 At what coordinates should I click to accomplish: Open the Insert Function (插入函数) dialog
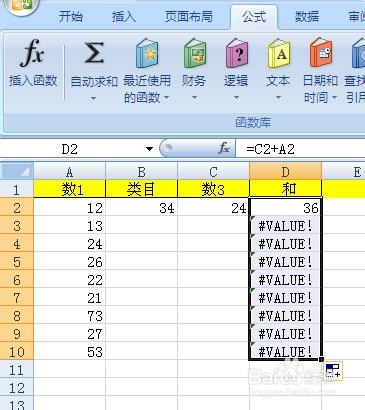tap(33, 63)
